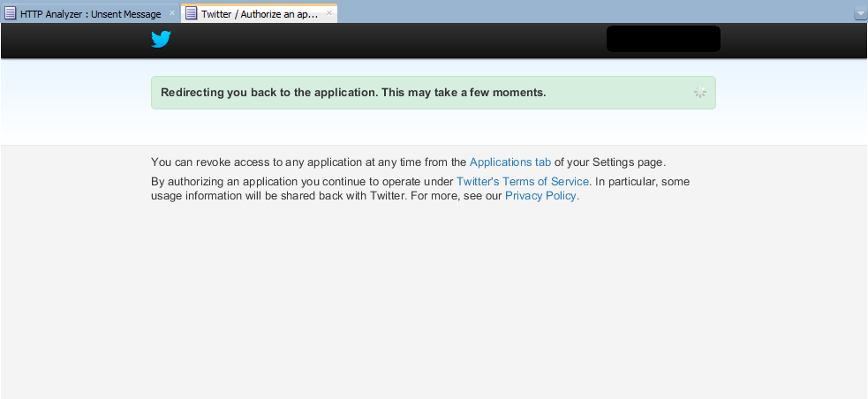Close the Twitter / Authorize tab
Viewport: 868px width, 399px height.
pyautogui.click(x=328, y=12)
